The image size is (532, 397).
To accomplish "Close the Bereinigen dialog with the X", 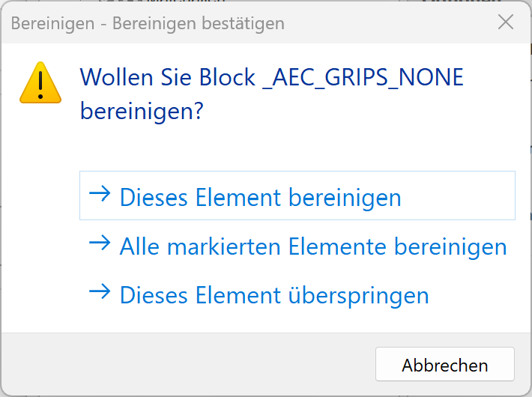I will coord(506,22).
